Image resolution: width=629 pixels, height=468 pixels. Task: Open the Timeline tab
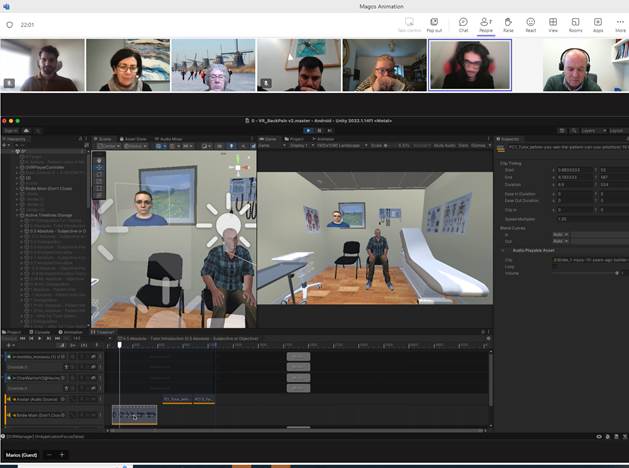click(x=103, y=332)
